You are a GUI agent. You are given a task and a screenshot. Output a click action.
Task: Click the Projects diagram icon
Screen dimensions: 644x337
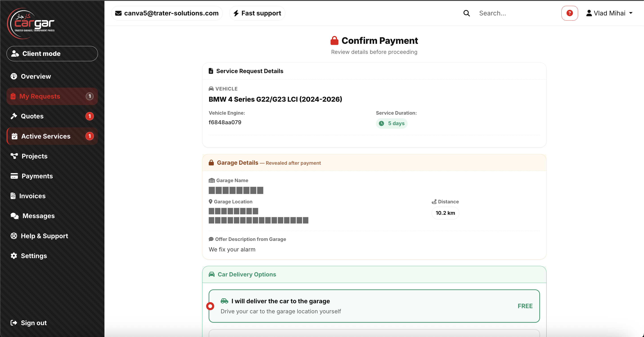click(14, 156)
